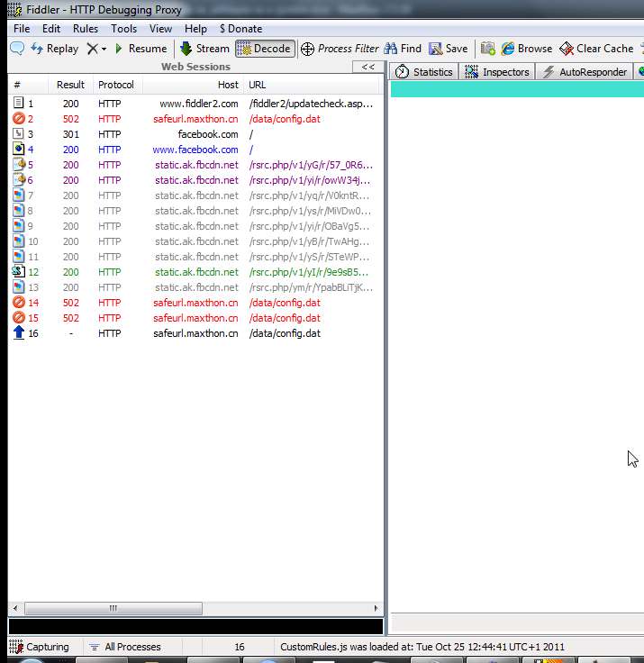Toggle the Stream mode button
The height and width of the screenshot is (663, 644).
pos(204,49)
